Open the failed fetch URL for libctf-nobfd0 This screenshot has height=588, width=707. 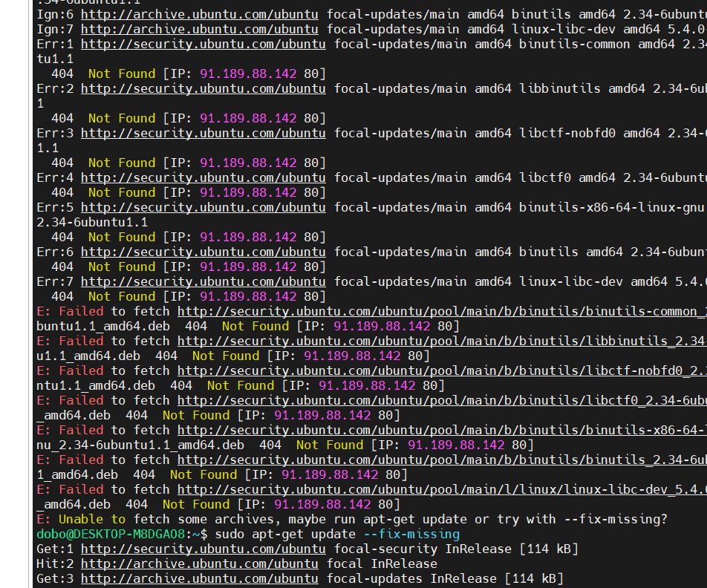442,370
